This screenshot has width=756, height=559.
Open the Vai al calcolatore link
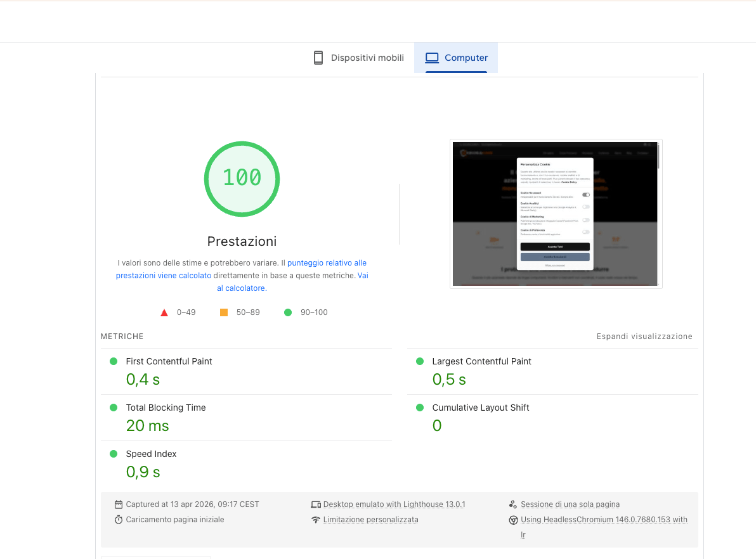click(x=241, y=288)
